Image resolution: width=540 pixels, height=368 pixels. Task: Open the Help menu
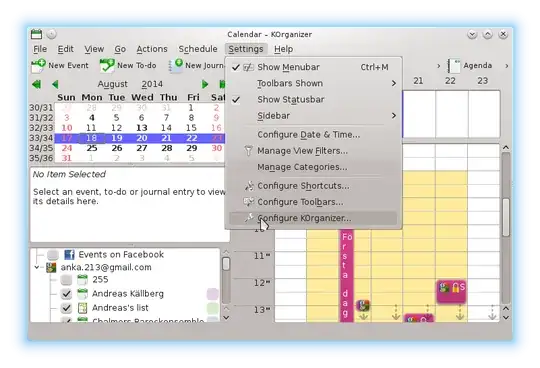[283, 49]
